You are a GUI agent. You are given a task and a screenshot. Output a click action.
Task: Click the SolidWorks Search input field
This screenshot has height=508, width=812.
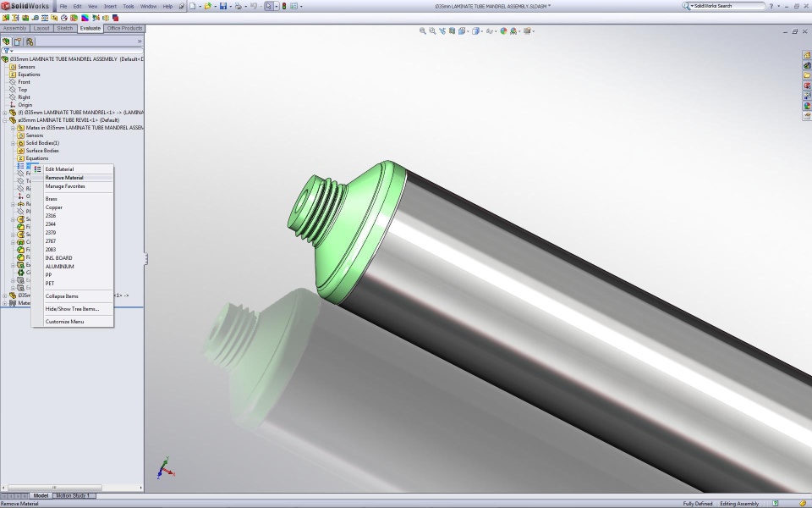(727, 6)
